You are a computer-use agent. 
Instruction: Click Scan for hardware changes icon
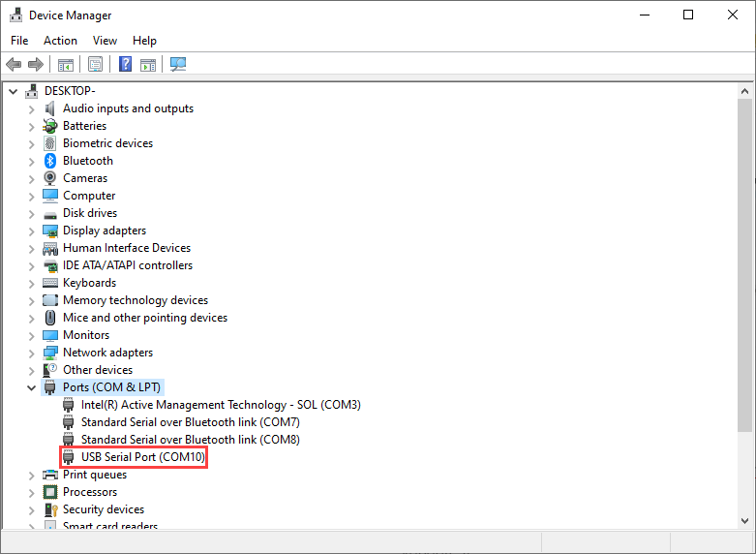click(x=178, y=64)
